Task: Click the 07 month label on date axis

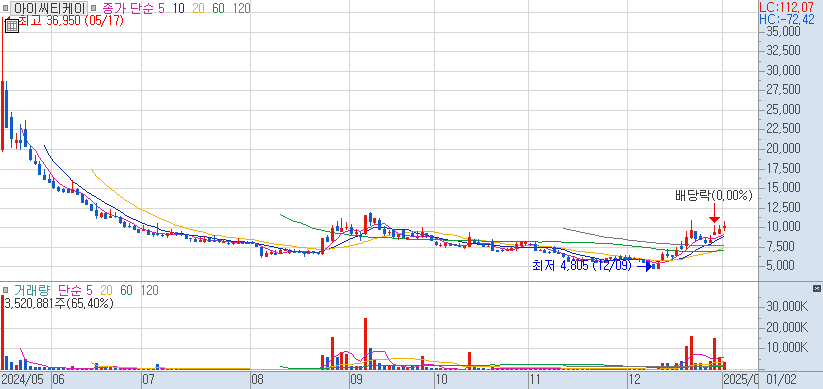Action: 149,380
